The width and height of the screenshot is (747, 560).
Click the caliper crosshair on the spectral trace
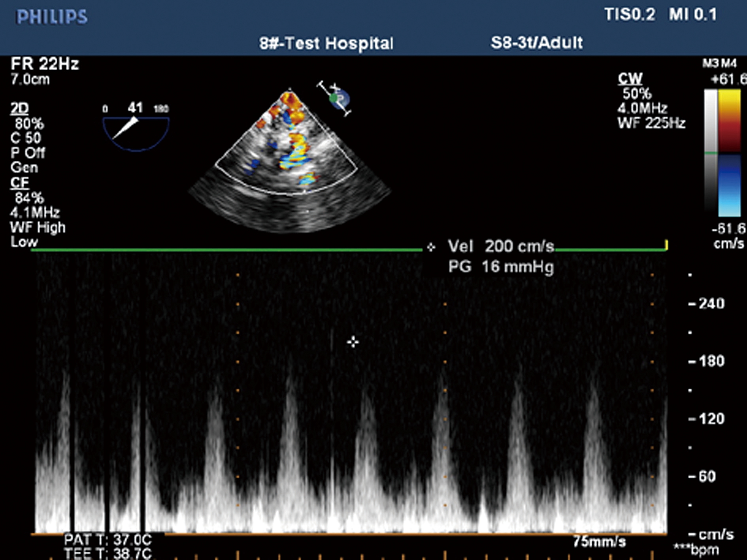tap(353, 342)
